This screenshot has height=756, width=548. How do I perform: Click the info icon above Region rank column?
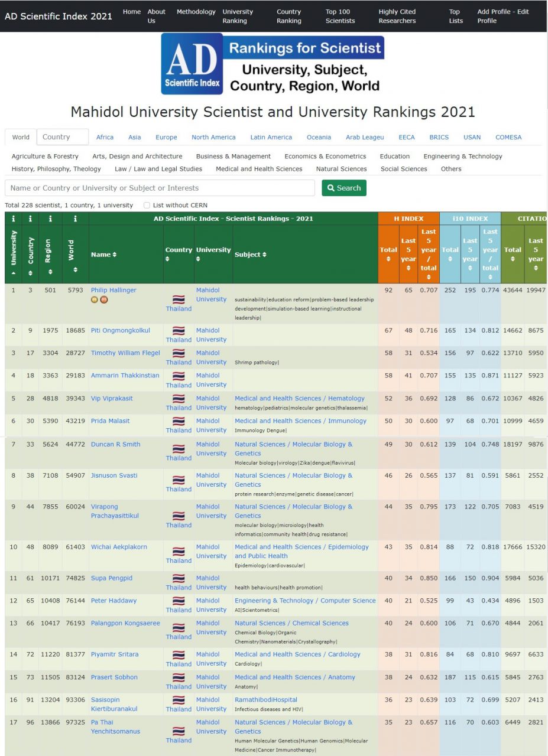[50, 219]
